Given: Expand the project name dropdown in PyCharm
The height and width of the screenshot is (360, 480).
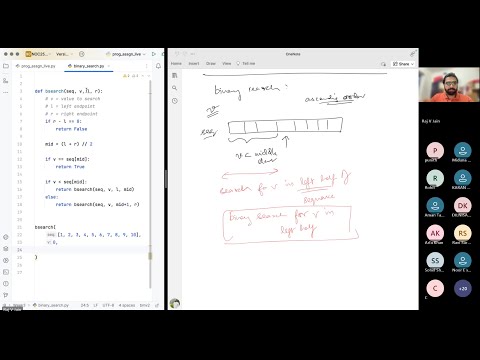Looking at the screenshot, I should coord(39,54).
